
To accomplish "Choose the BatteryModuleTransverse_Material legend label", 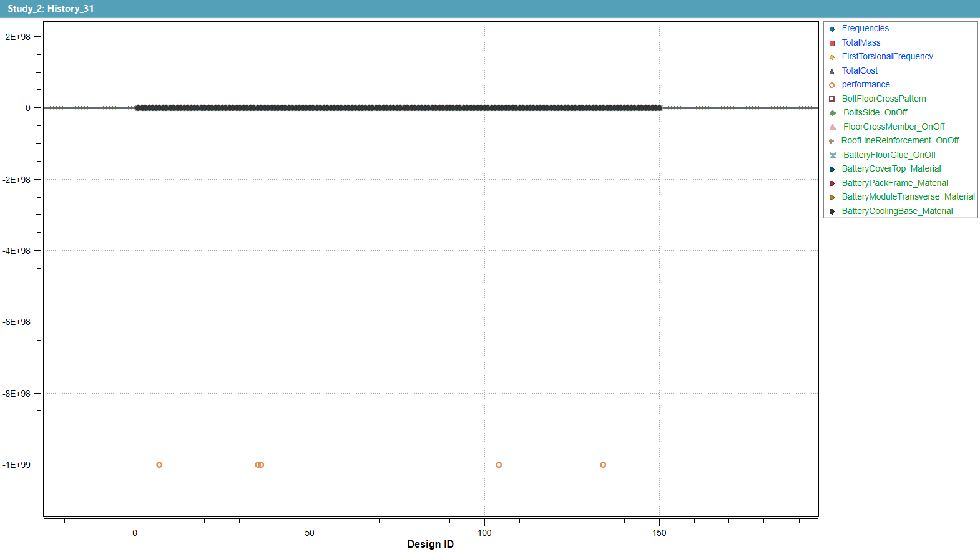I will pos(908,196).
